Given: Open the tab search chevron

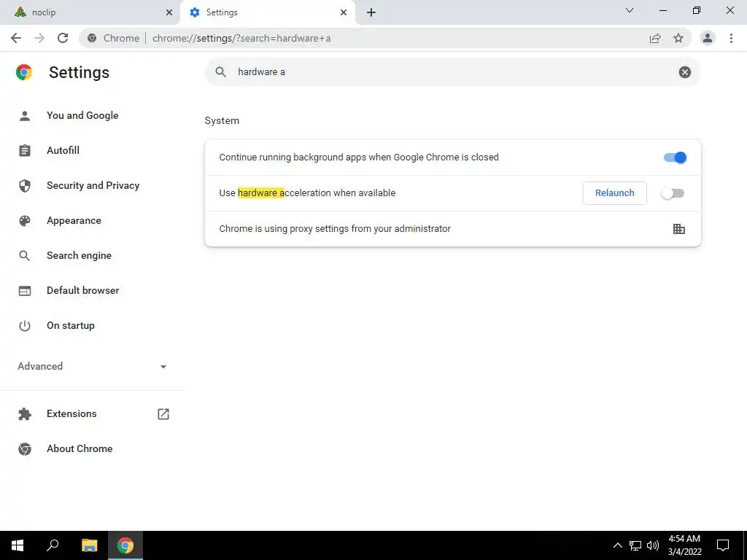Looking at the screenshot, I should [x=630, y=10].
